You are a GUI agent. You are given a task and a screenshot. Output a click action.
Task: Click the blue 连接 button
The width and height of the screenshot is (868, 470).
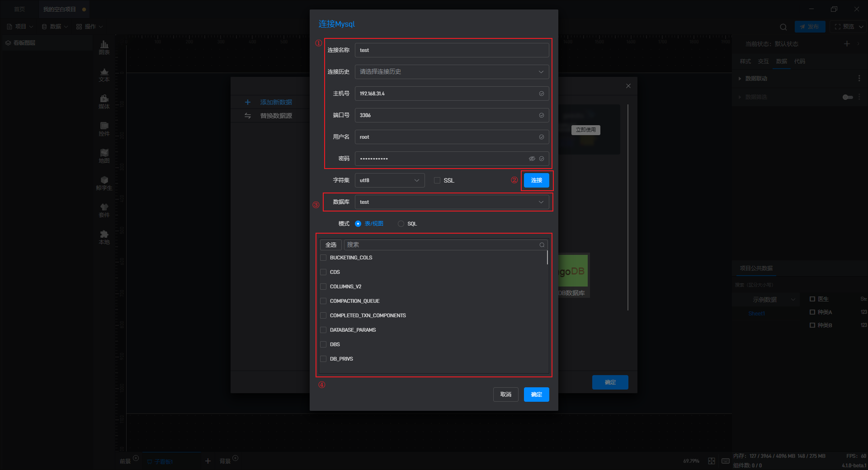[537, 180]
